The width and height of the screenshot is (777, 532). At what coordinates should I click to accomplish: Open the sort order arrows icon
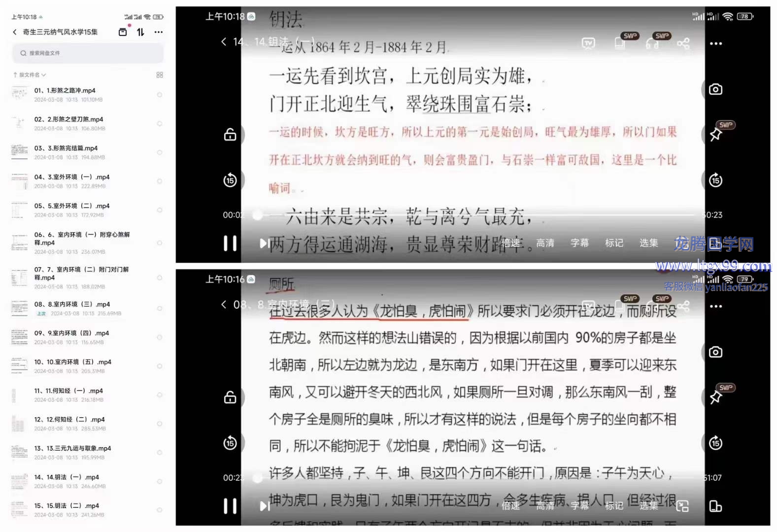click(140, 32)
